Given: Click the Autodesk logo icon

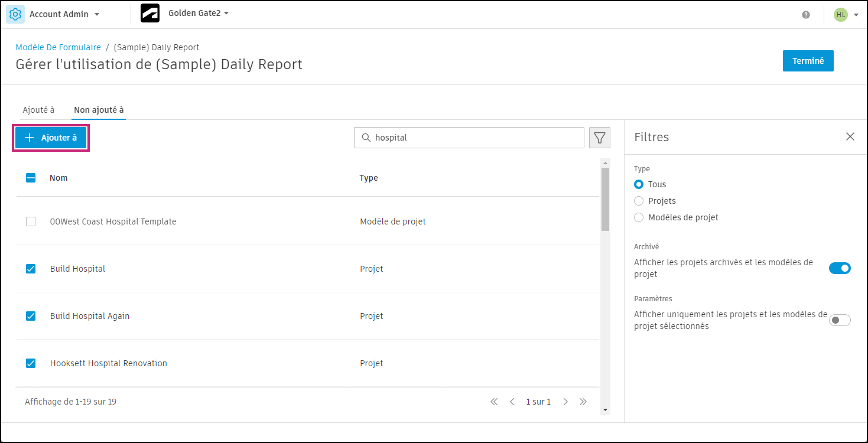Looking at the screenshot, I should tap(150, 14).
